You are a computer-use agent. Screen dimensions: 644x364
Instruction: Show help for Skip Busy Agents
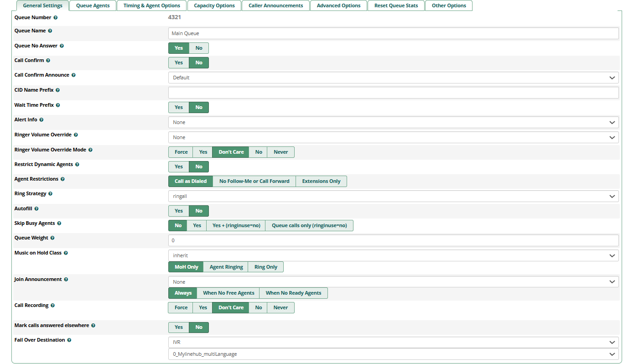[x=59, y=224]
